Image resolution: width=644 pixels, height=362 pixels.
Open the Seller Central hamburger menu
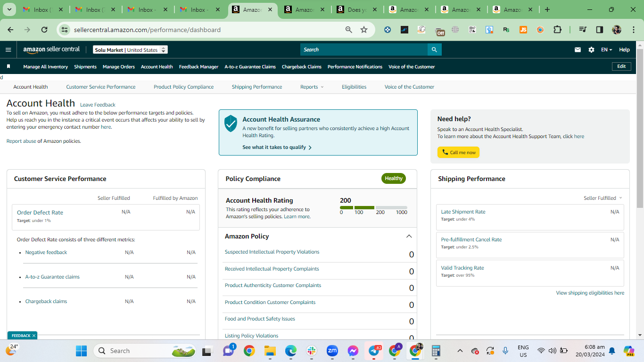tap(8, 49)
